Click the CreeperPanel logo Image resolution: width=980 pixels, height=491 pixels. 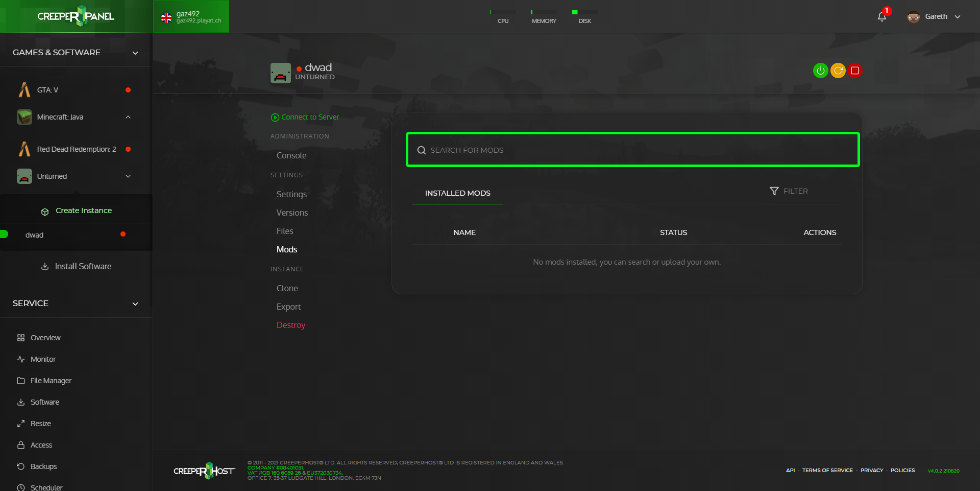76,16
